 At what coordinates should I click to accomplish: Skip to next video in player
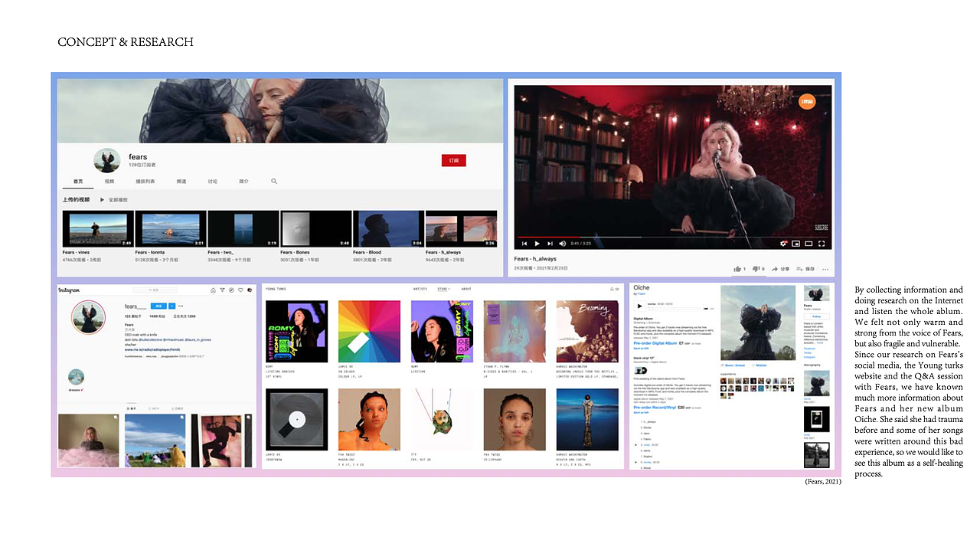click(550, 244)
